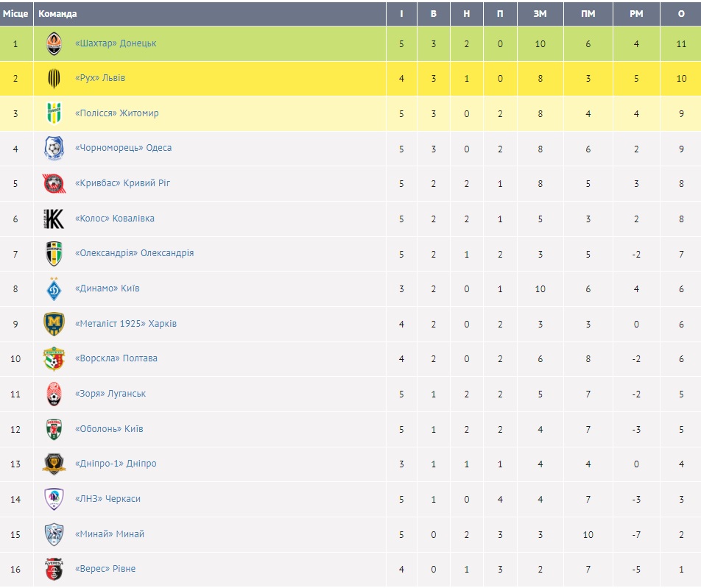Click the «Місце» column header

pos(15,14)
